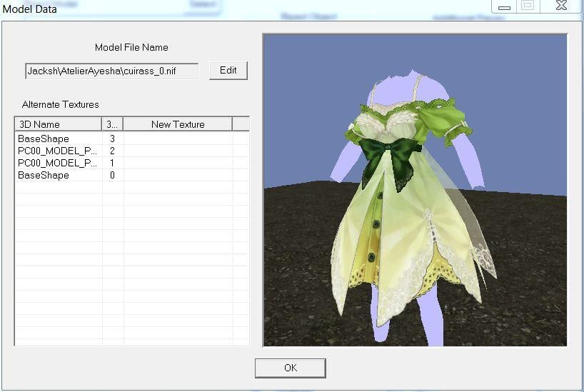
Task: Select the PC00_MODEL_P... row with index 1
Action: pos(131,163)
